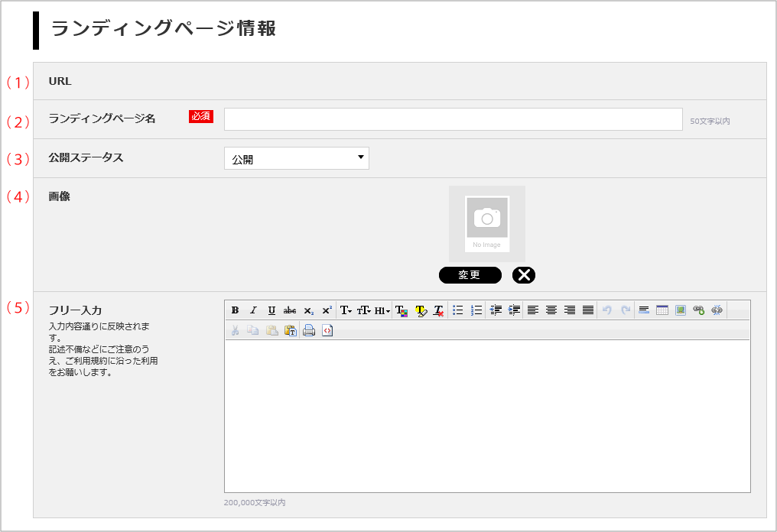
Task: Center align the editor text
Action: point(551,310)
